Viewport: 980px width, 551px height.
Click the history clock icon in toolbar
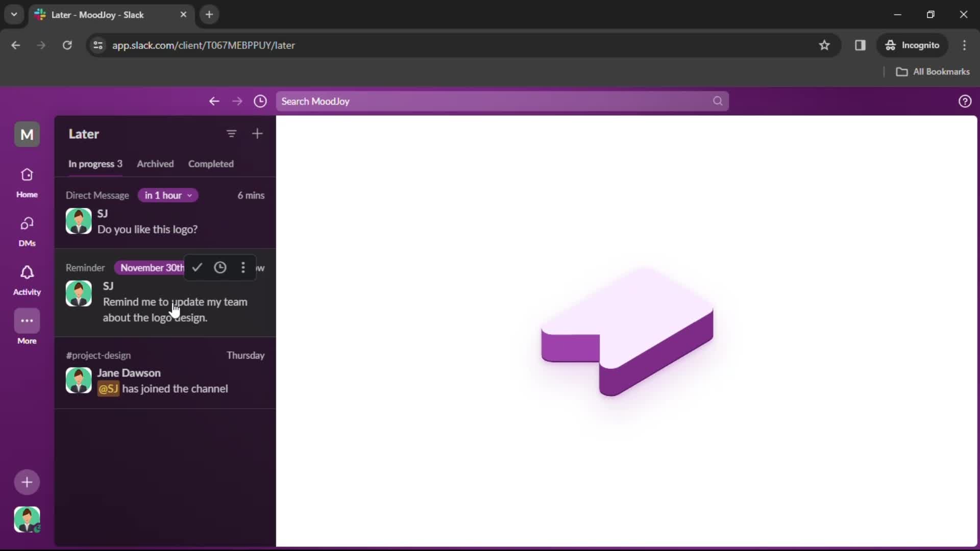260,101
